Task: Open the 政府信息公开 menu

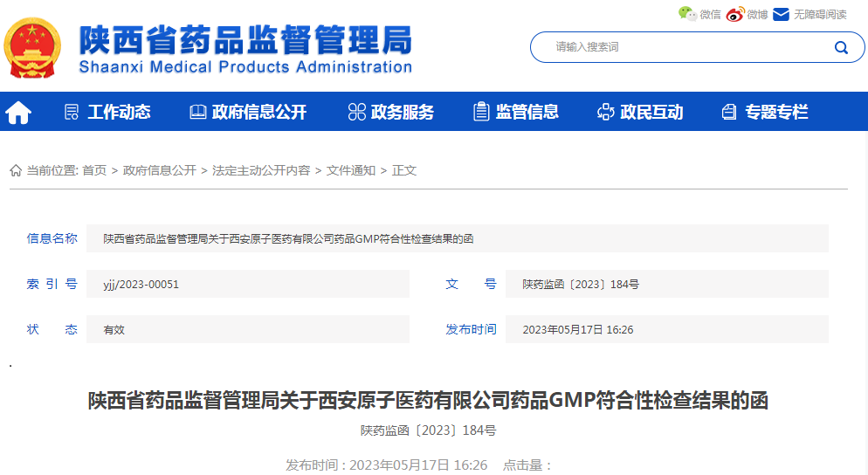Action: (x=259, y=113)
